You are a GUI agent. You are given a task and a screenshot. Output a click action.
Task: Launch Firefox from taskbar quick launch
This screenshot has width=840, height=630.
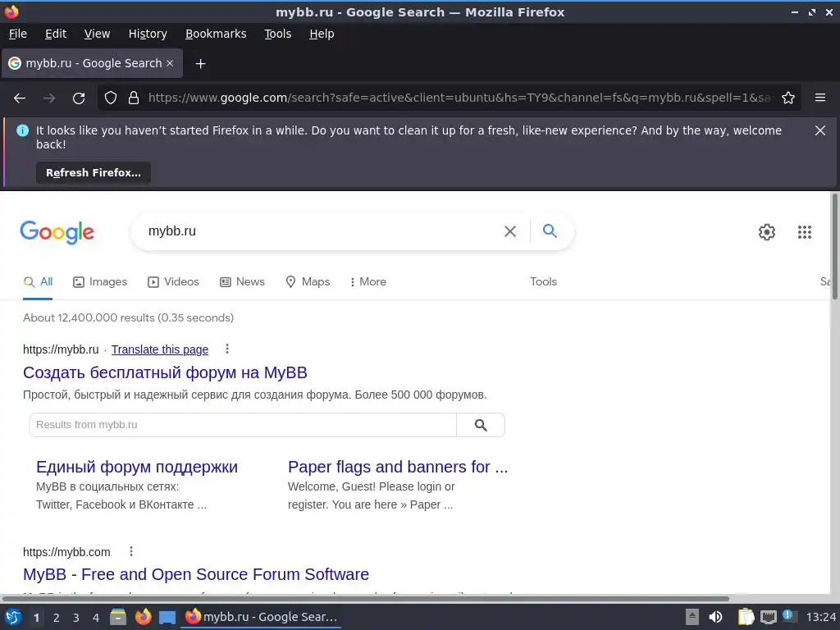tap(143, 618)
